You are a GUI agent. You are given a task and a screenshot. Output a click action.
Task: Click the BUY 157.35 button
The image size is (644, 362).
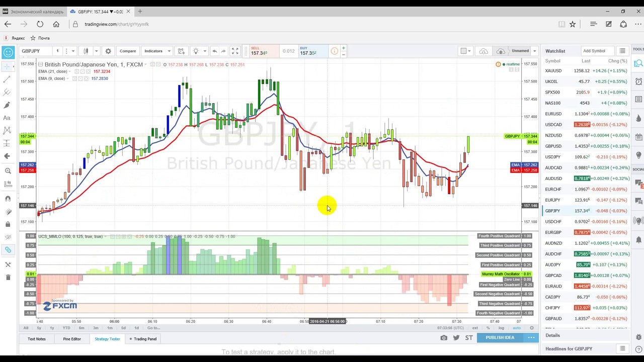[313, 51]
